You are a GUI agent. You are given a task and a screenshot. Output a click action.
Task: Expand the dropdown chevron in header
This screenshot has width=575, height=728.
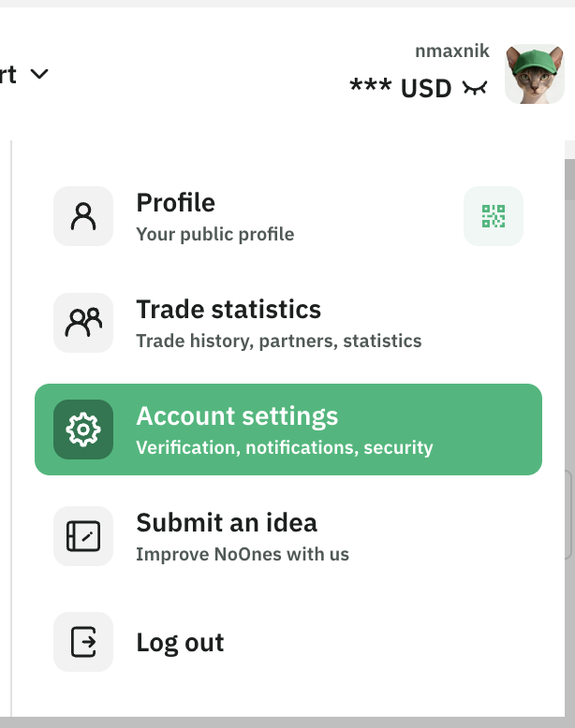click(39, 73)
